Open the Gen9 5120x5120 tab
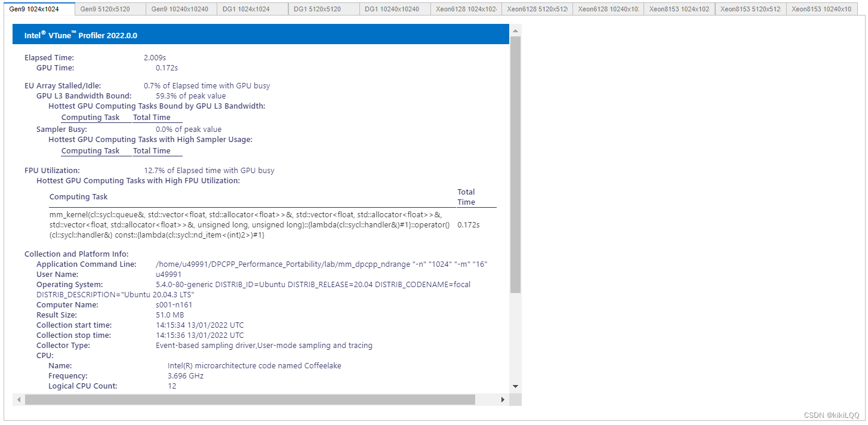 pyautogui.click(x=110, y=9)
